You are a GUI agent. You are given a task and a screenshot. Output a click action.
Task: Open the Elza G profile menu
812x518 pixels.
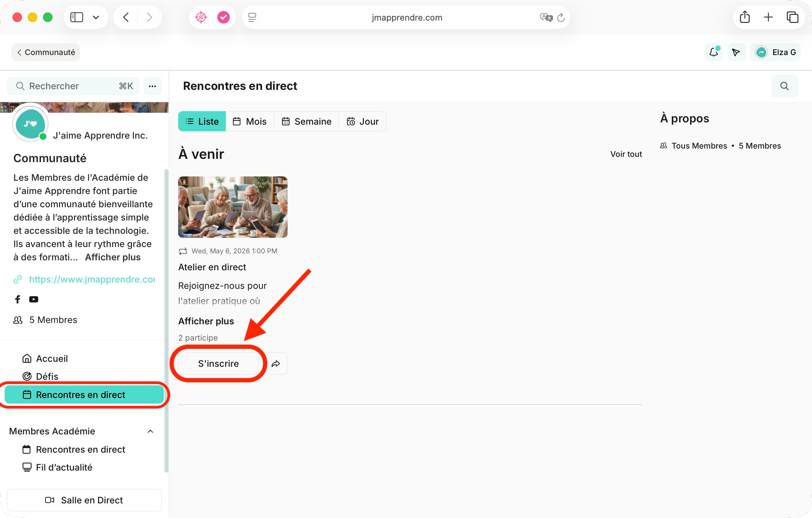pyautogui.click(x=775, y=52)
